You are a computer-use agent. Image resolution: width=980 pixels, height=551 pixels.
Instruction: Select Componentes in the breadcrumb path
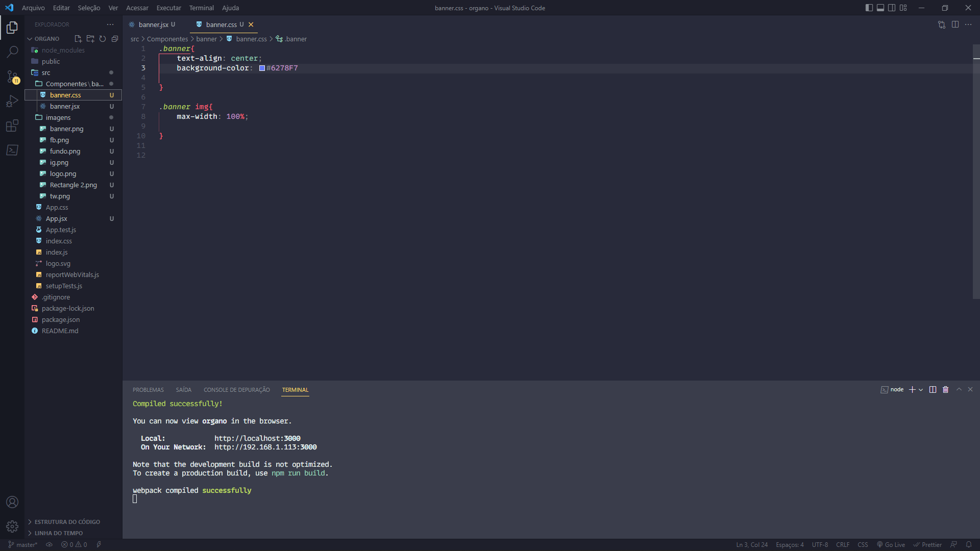point(167,39)
